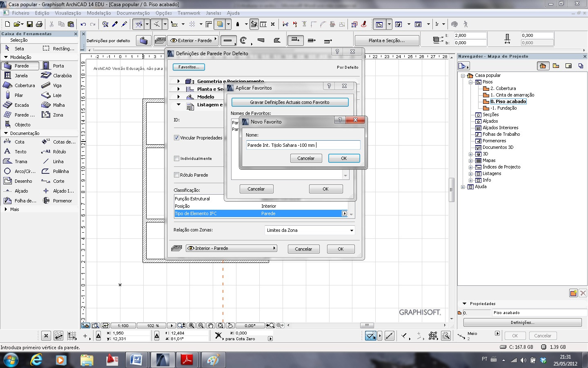
Task: Open the Visualização menu
Action: pos(68,13)
